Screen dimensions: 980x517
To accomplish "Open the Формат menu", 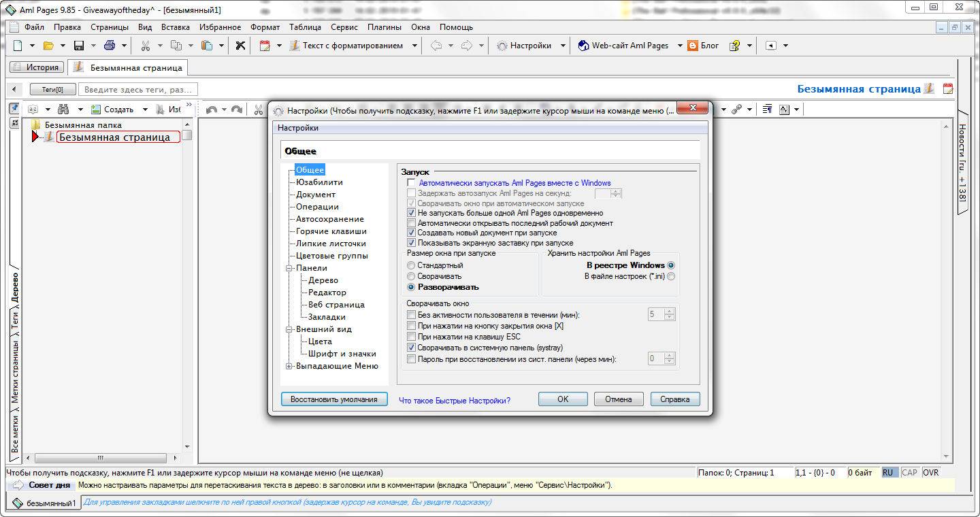I will [265, 27].
